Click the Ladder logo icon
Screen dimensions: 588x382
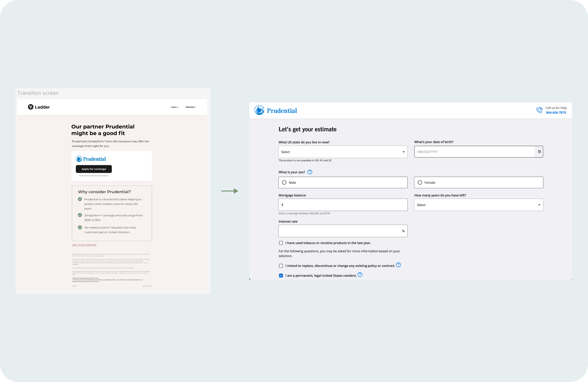pyautogui.click(x=31, y=107)
